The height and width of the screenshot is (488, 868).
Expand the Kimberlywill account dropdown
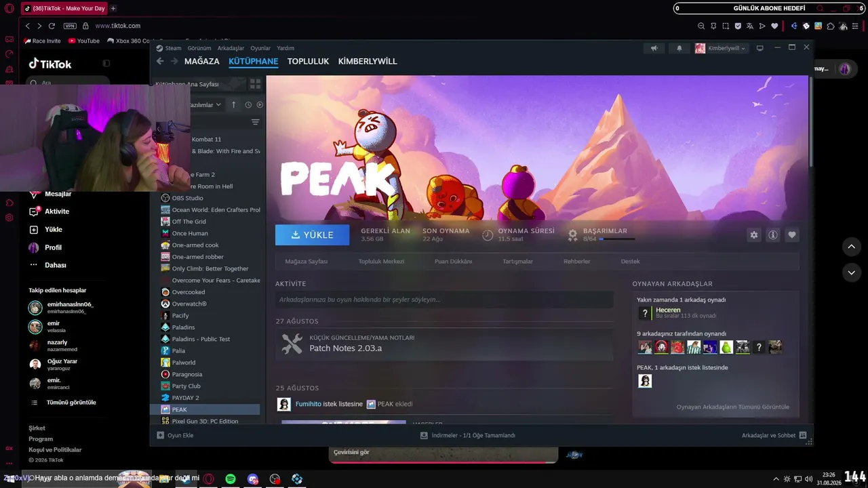(720, 48)
